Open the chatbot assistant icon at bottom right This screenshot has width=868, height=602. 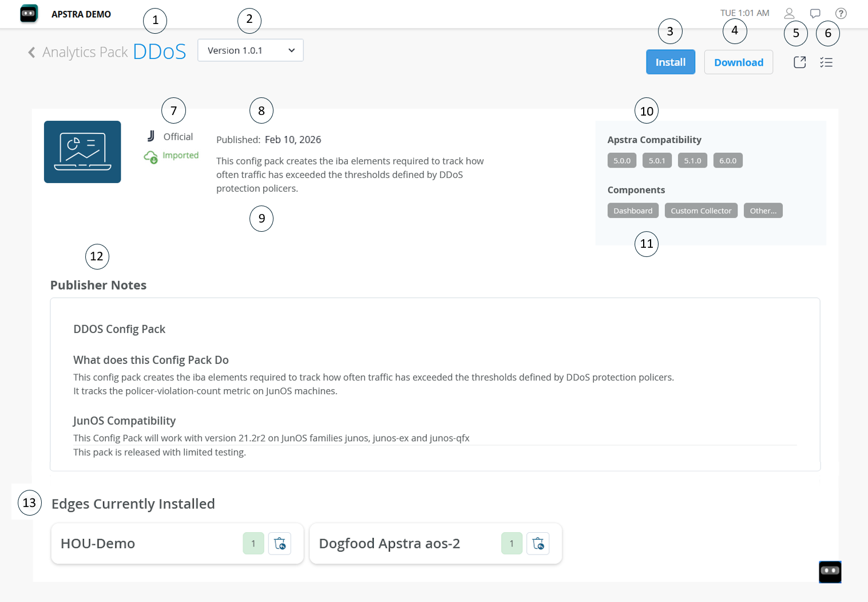830,572
